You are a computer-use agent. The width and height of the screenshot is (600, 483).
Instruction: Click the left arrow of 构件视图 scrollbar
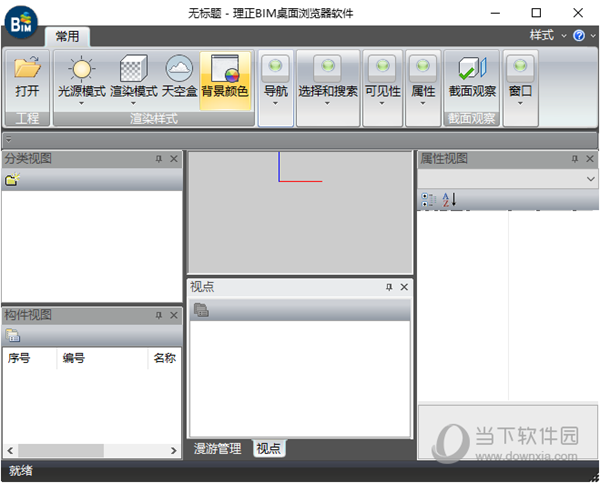10,450
